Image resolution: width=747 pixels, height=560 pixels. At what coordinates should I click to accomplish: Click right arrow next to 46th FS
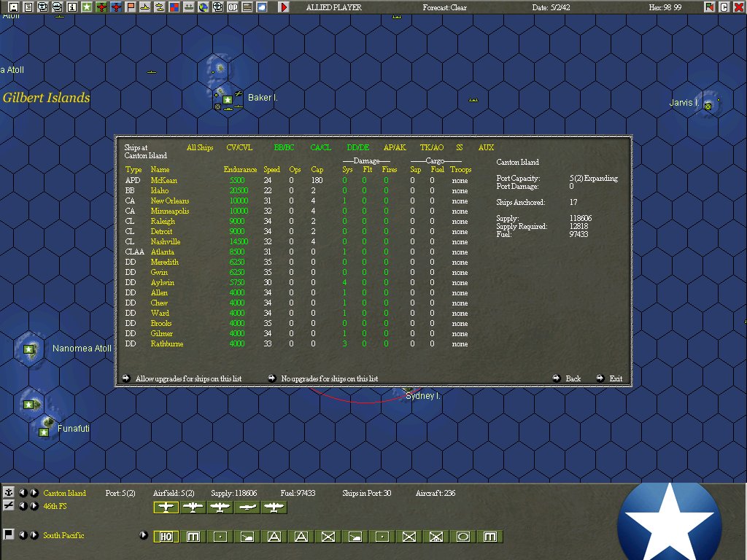coord(34,506)
